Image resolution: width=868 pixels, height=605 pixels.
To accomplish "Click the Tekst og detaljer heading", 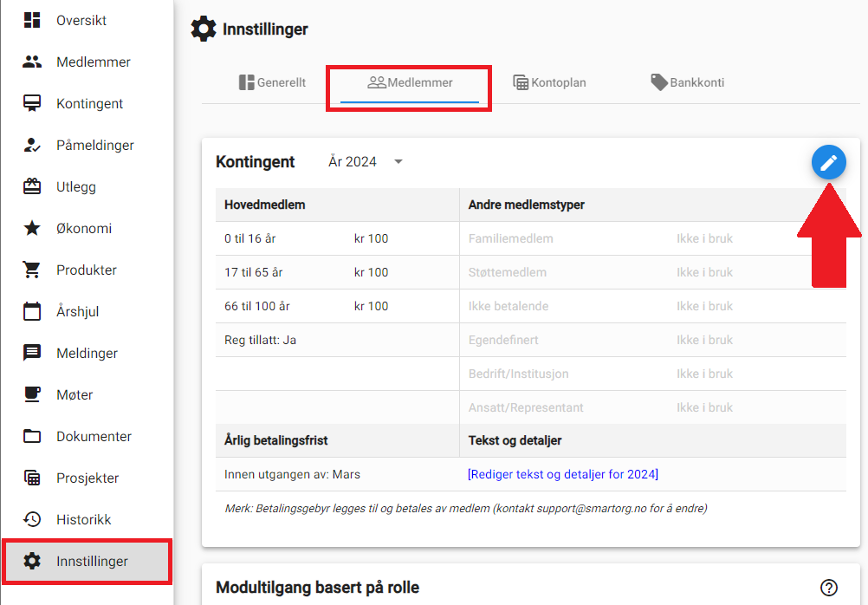I will click(515, 440).
